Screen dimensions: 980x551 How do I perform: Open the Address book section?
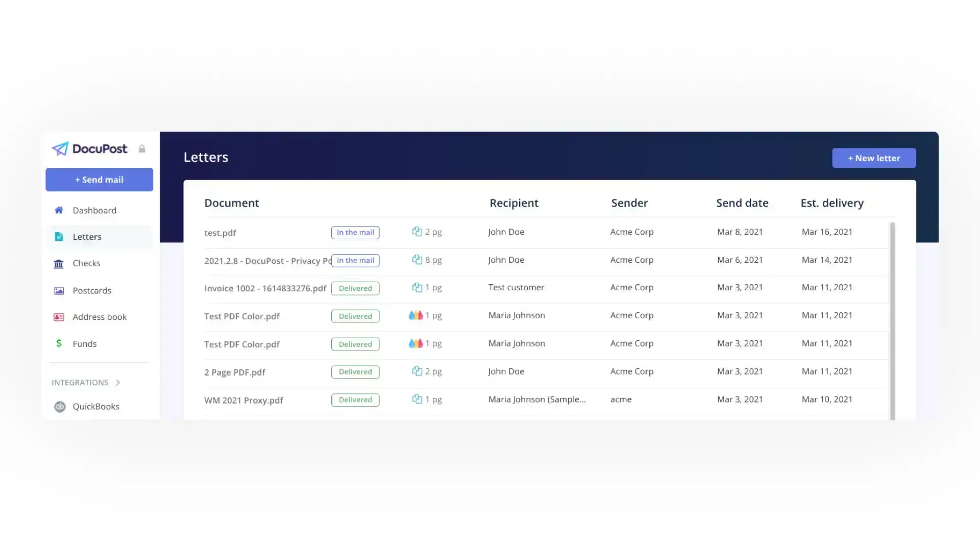coord(100,317)
